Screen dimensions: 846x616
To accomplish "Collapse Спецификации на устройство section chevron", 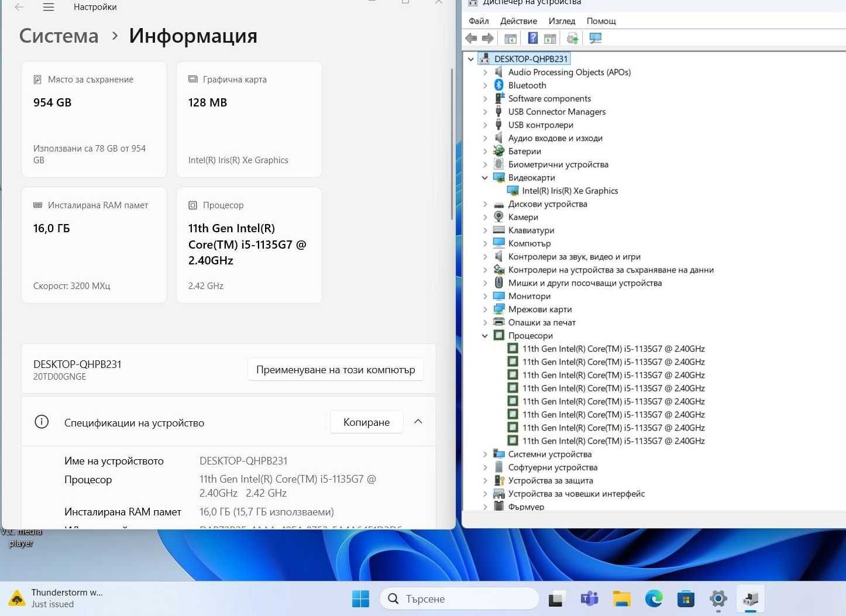I will point(418,422).
